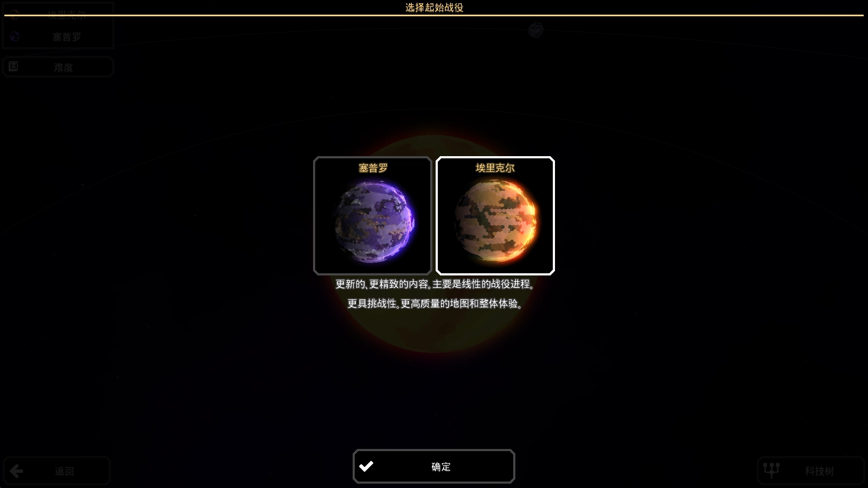Click the back arrow icon beside 返回
The height and width of the screenshot is (488, 868).
16,471
